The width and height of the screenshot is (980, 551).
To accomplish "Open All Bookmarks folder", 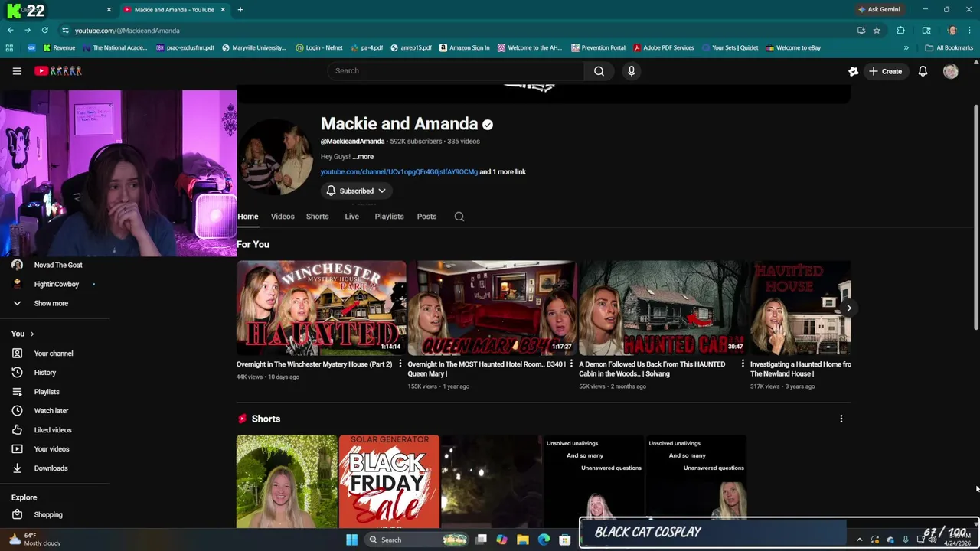I will pyautogui.click(x=949, y=47).
